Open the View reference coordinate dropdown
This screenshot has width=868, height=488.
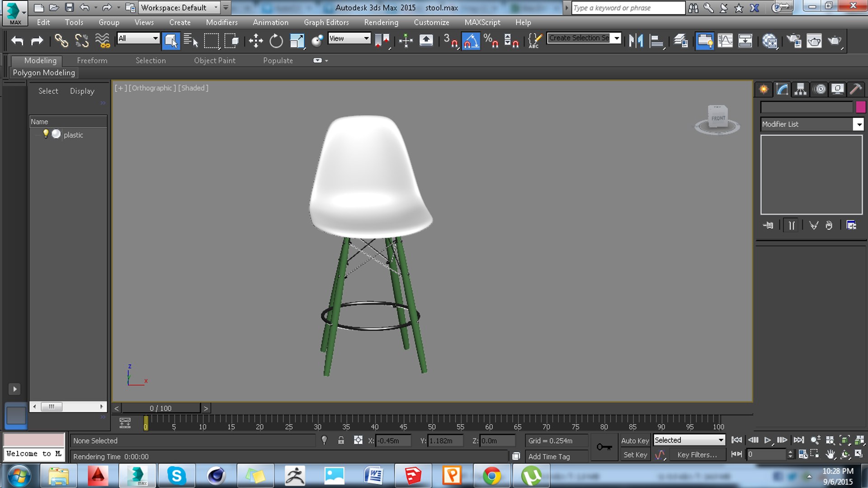pos(349,38)
